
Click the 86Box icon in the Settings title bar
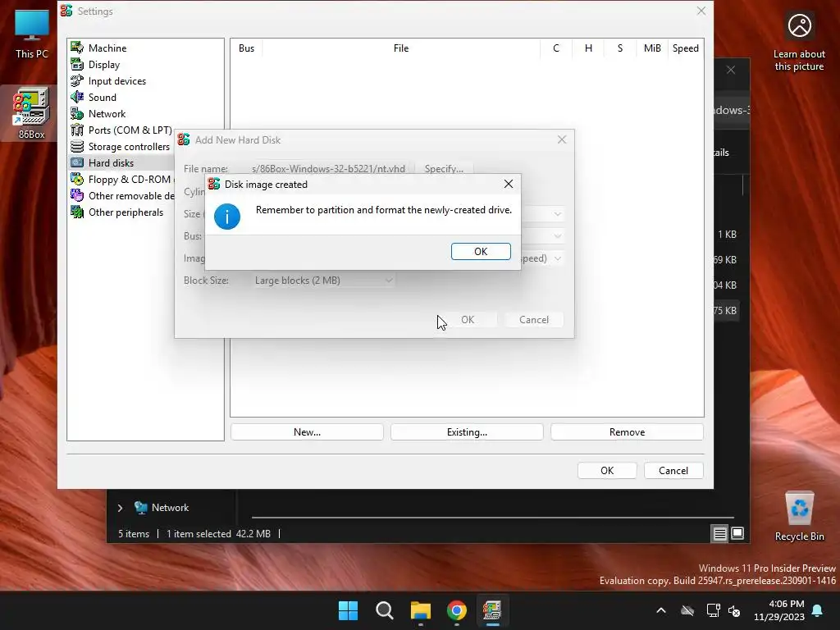point(66,11)
